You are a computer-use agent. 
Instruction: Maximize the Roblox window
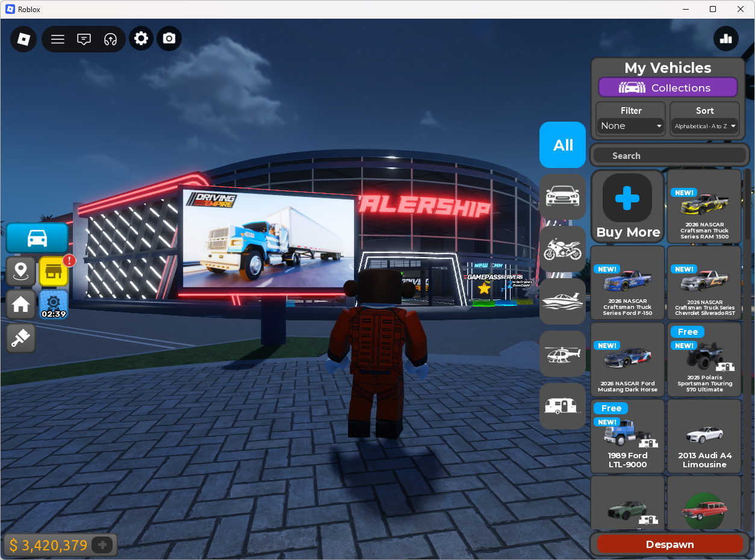pyautogui.click(x=713, y=9)
